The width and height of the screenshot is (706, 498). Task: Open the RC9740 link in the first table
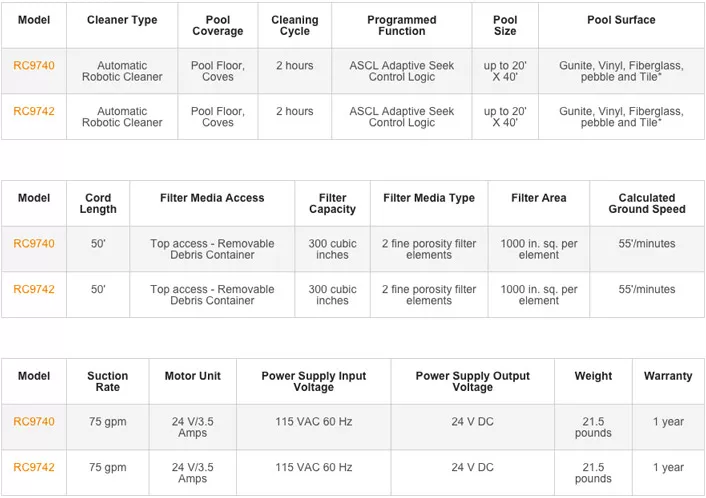[34, 66]
